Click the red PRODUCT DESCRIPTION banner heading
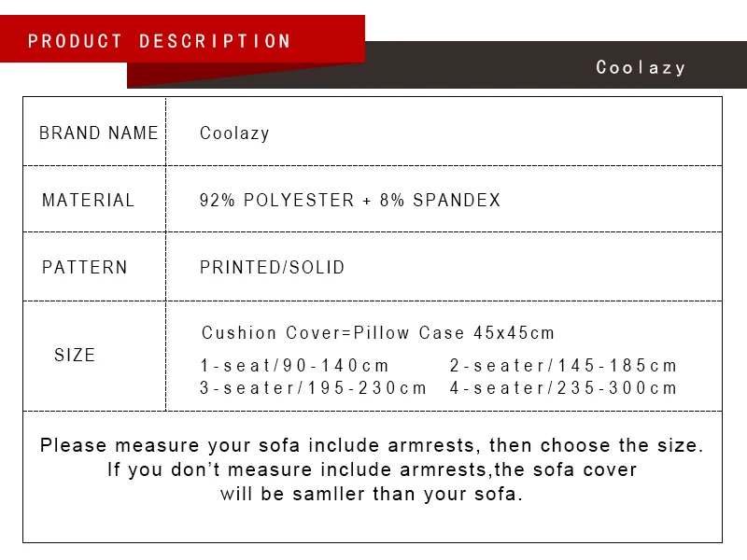The image size is (747, 560). point(160,41)
